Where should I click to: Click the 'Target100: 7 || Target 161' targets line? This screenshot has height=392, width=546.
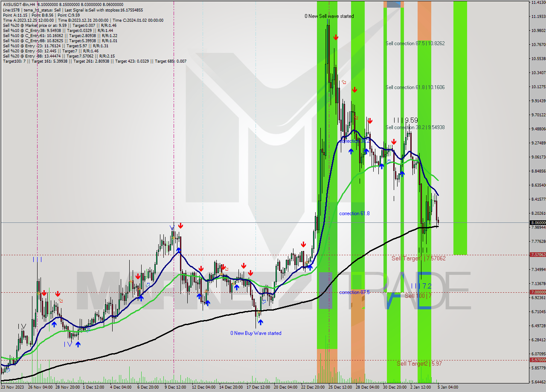coord(94,61)
